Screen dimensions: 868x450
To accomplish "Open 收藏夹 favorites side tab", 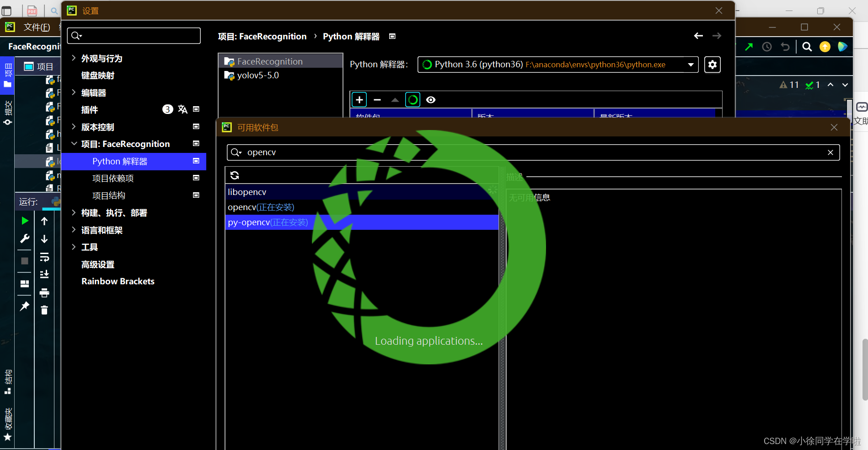I will pyautogui.click(x=8, y=424).
